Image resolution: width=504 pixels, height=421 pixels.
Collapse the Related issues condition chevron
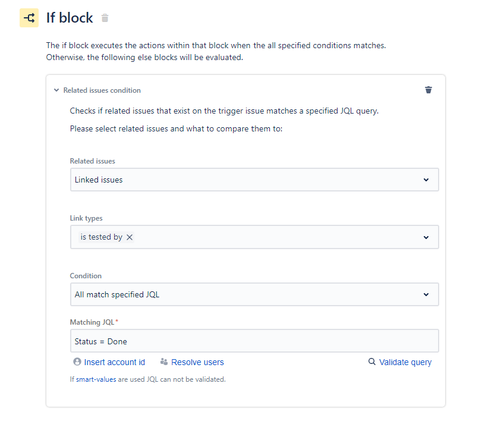pos(56,90)
